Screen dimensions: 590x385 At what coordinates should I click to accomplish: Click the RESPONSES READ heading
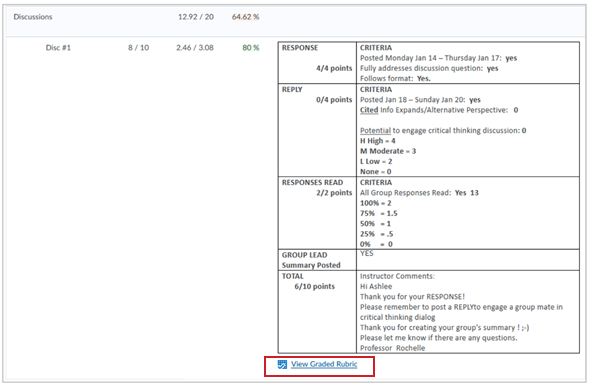(312, 183)
